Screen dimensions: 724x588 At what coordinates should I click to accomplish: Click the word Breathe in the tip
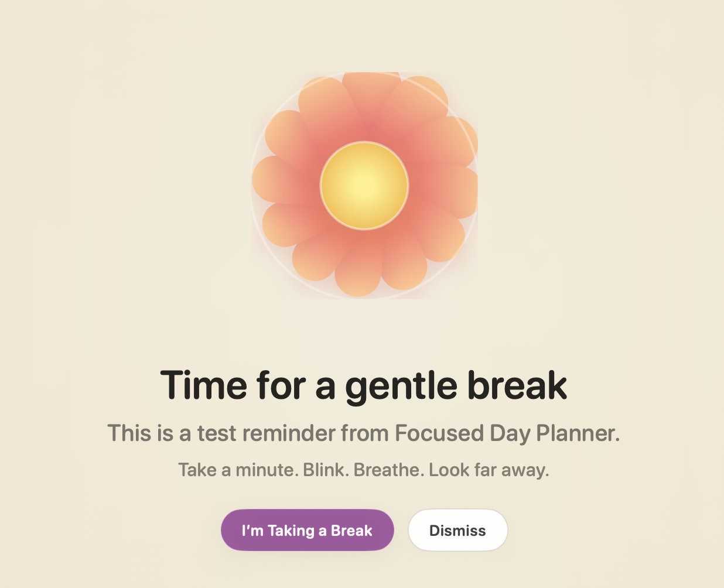(x=389, y=470)
